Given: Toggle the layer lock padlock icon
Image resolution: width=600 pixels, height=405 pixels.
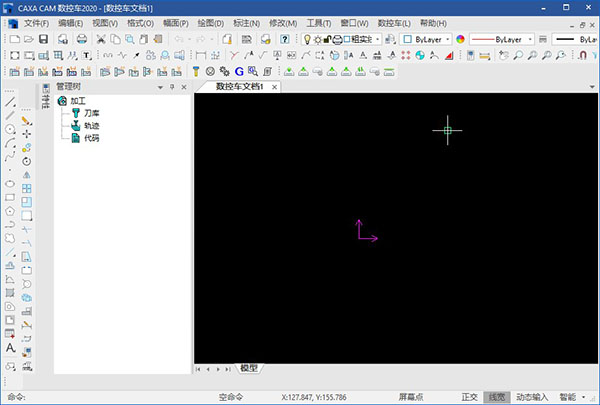Looking at the screenshot, I should click(x=327, y=39).
